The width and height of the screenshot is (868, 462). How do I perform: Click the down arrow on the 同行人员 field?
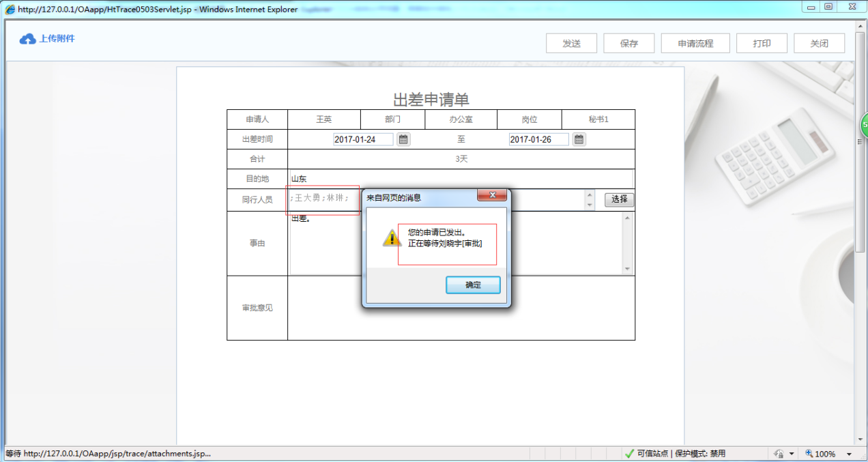click(590, 206)
